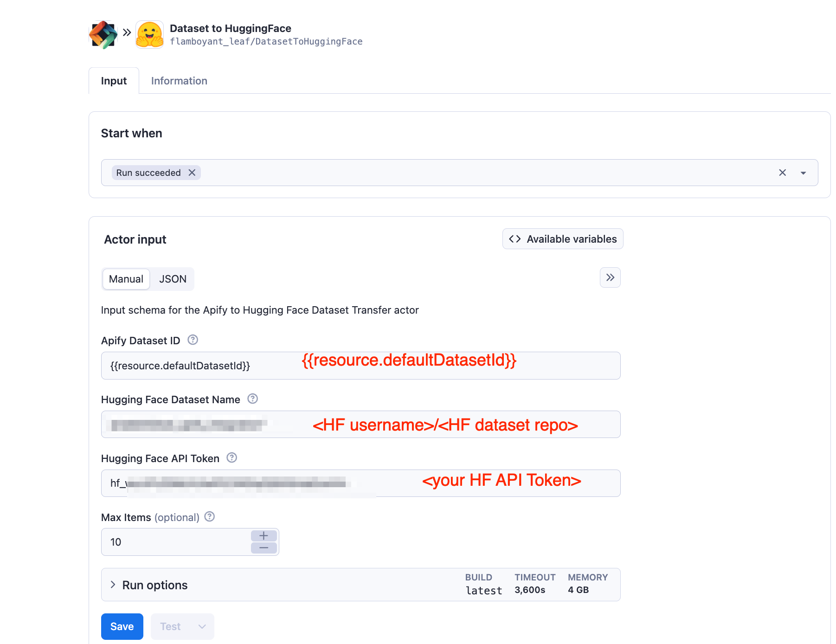Screen dimensions: 836x644
Task: Save the integration settings
Action: click(x=122, y=626)
